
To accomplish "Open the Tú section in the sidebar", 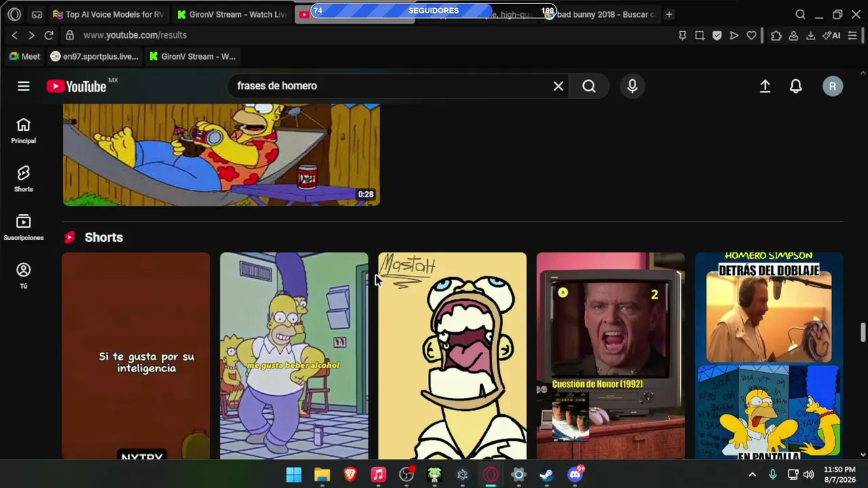I will 24,276.
